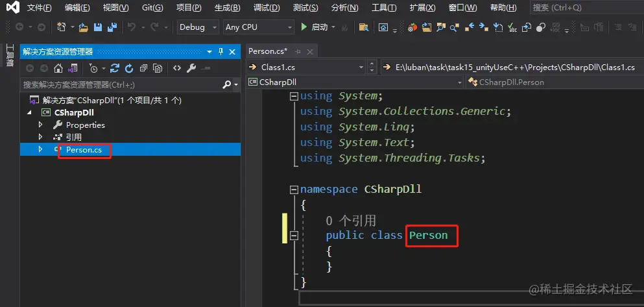The width and height of the screenshot is (644, 307).
Task: Click the pending changes filter clock icon
Action: (93, 68)
